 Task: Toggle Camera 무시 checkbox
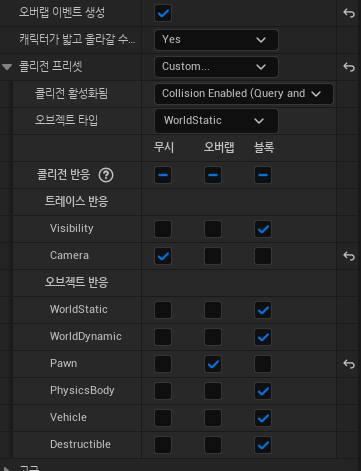(163, 256)
